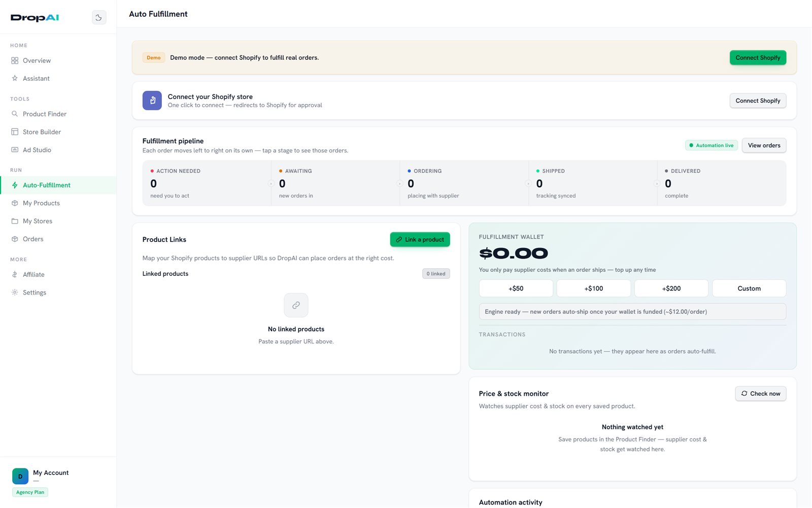
Task: Open Ad Studio page
Action: (x=58, y=150)
